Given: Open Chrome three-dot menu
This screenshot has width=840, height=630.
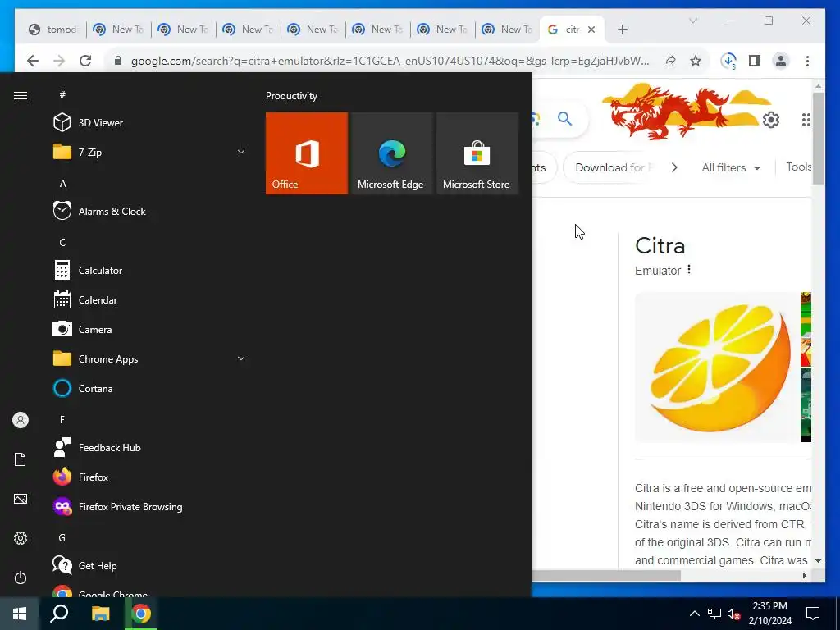Looking at the screenshot, I should pyautogui.click(x=807, y=61).
